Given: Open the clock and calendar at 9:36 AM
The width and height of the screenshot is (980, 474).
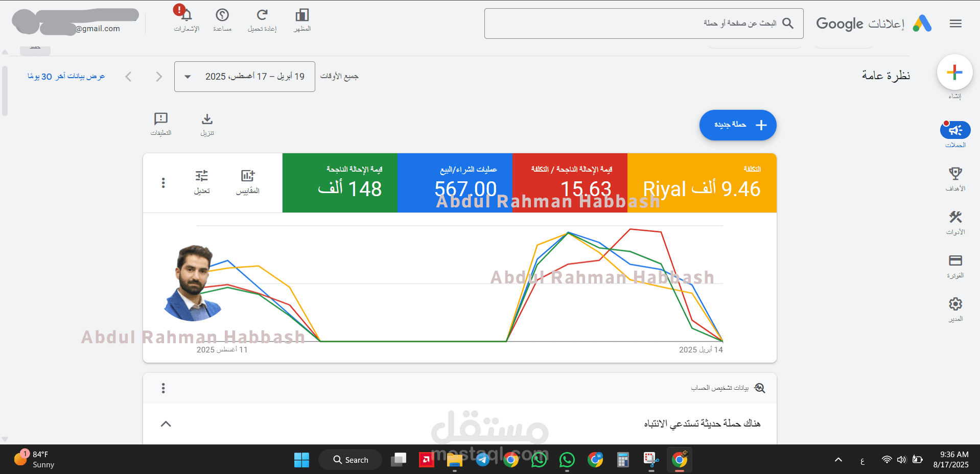Looking at the screenshot, I should [x=951, y=460].
